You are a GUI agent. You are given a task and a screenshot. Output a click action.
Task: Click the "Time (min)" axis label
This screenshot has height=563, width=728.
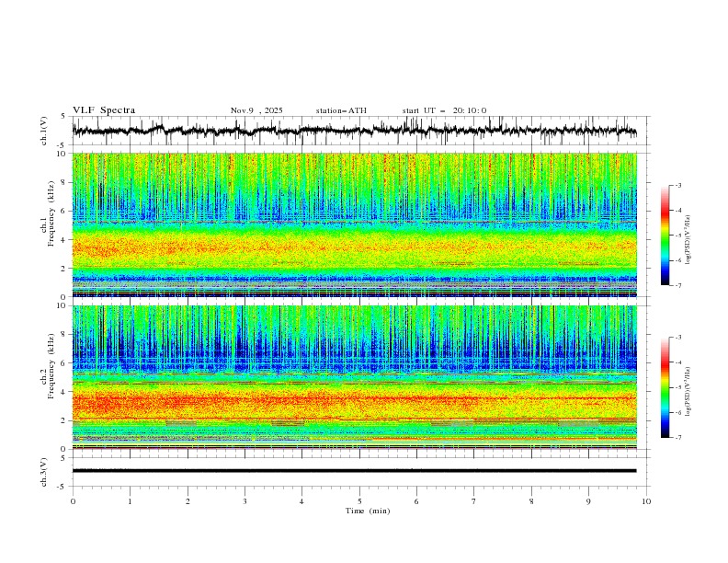(x=368, y=511)
